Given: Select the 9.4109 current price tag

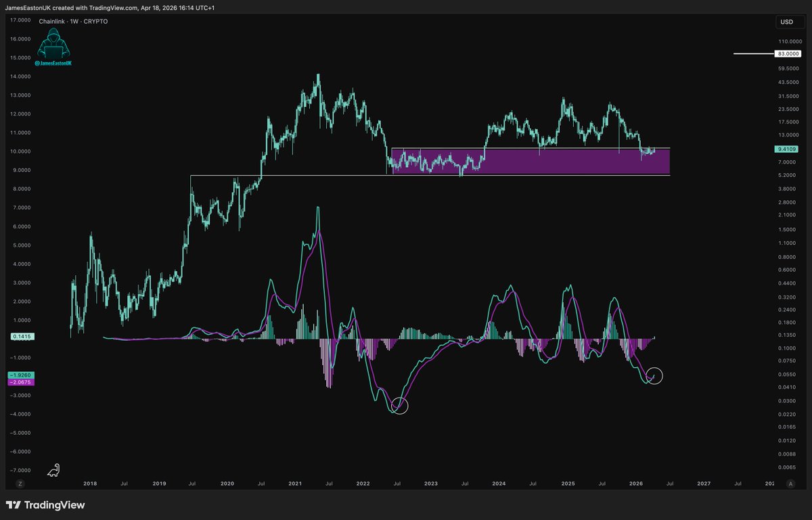Looking at the screenshot, I should pos(785,150).
